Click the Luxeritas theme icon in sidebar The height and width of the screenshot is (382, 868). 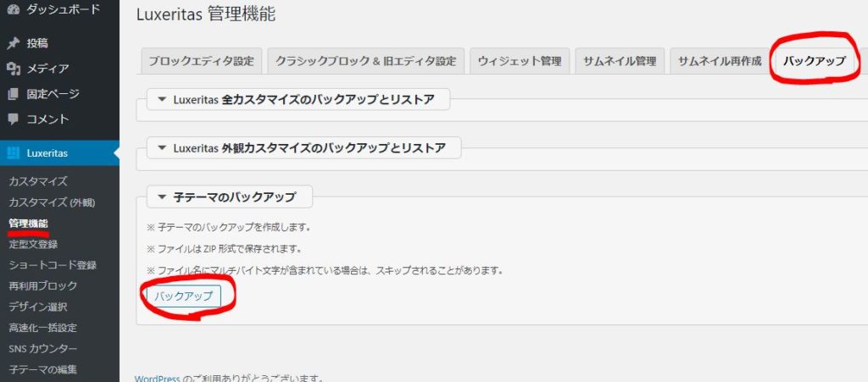coord(14,153)
